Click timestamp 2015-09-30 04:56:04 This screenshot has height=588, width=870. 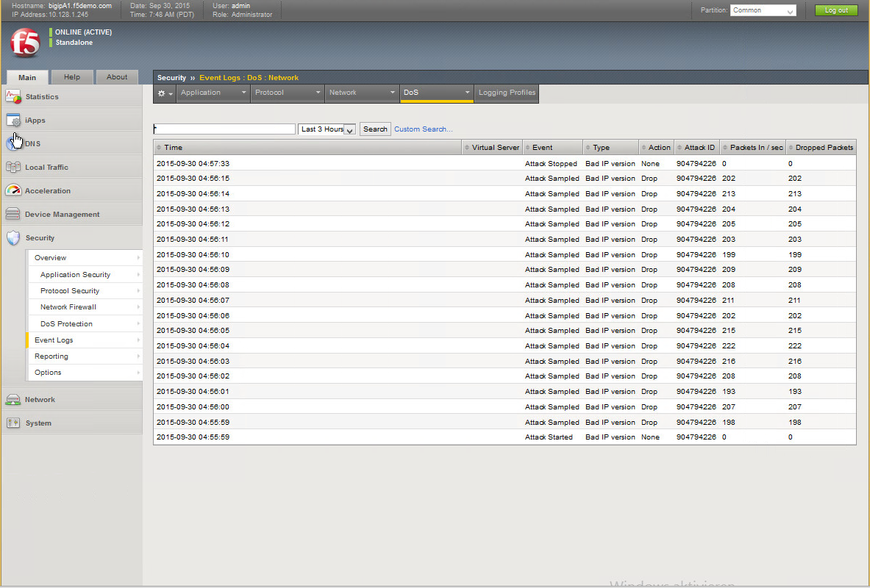coord(193,346)
